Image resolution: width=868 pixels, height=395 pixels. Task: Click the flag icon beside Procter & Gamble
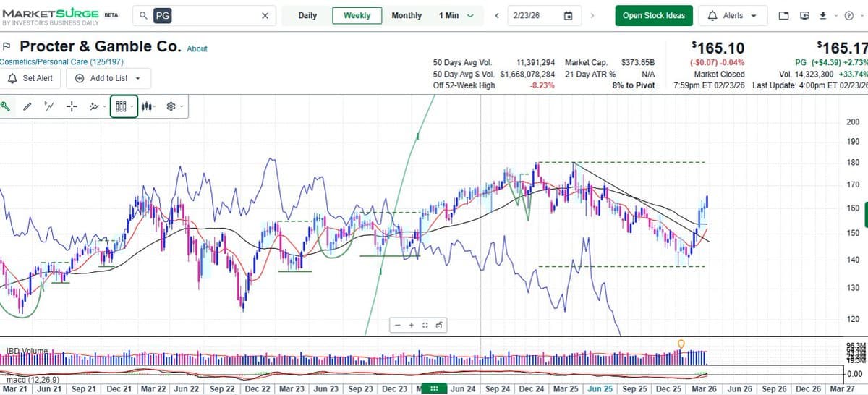pyautogui.click(x=7, y=46)
